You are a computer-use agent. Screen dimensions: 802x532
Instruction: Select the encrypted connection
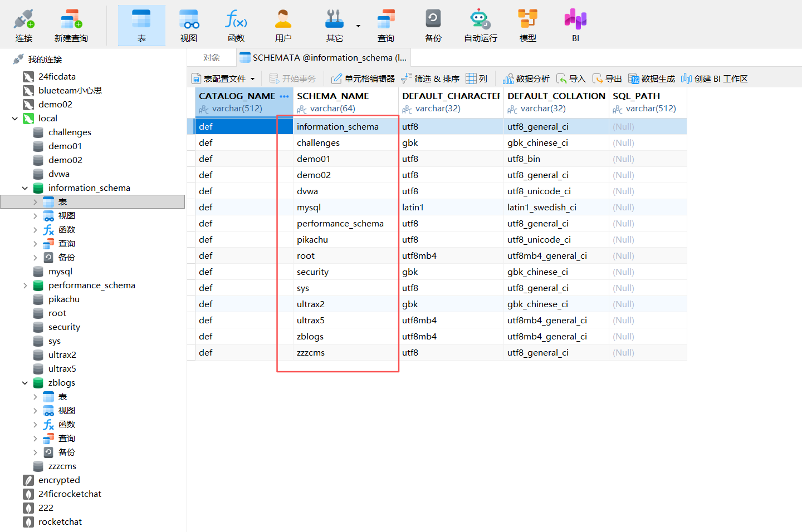click(59, 480)
